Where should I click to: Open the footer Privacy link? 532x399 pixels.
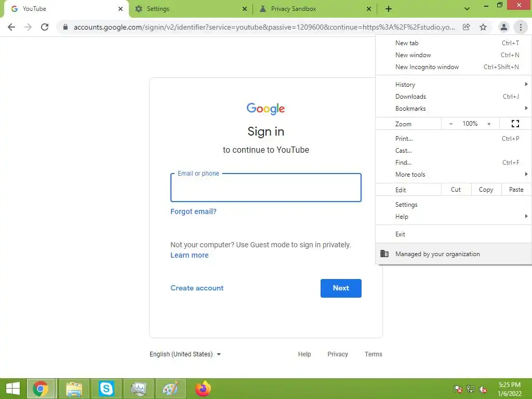[338, 354]
